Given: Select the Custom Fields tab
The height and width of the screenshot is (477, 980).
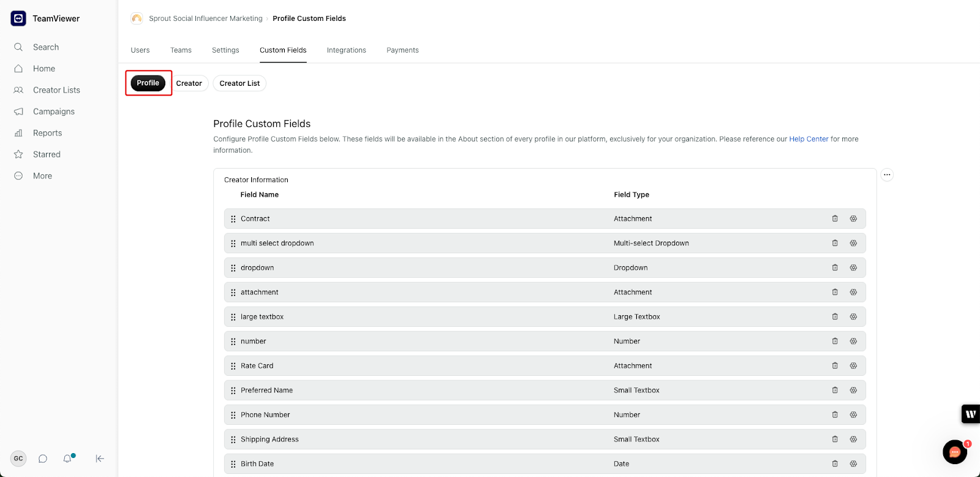Looking at the screenshot, I should [283, 50].
